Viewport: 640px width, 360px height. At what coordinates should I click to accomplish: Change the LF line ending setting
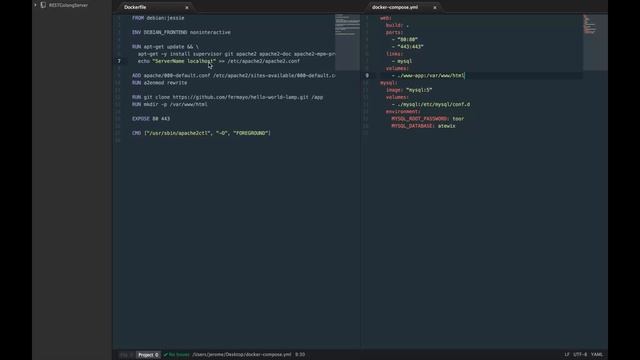pyautogui.click(x=567, y=355)
